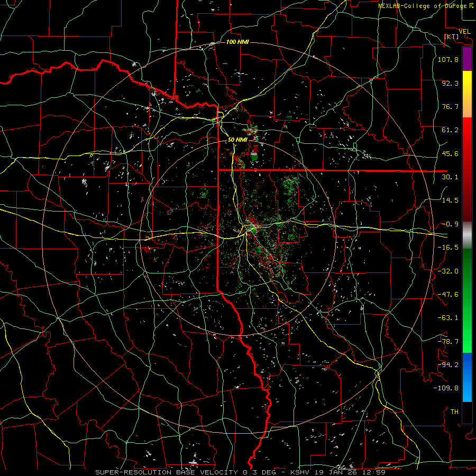This screenshot has height=476, width=476.
Task: Click the 14.5 velocity scale value
Action: click(450, 200)
